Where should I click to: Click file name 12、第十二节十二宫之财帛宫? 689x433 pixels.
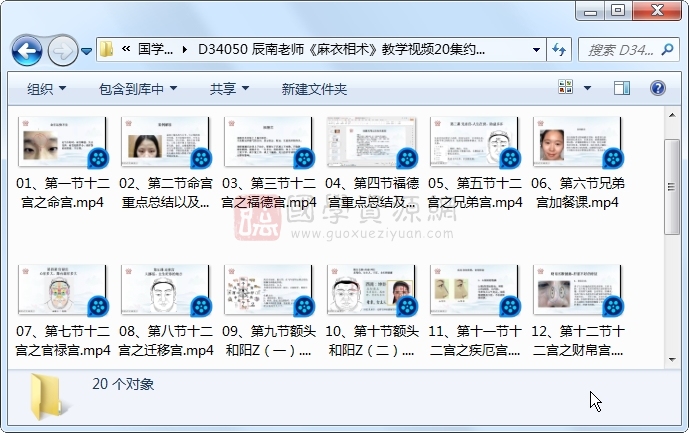coord(577,341)
